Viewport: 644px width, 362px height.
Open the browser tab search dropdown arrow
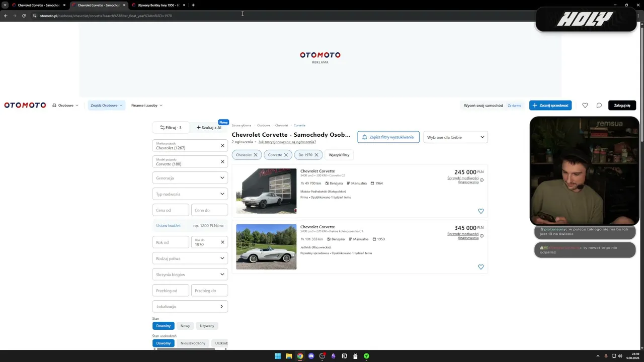(x=5, y=5)
